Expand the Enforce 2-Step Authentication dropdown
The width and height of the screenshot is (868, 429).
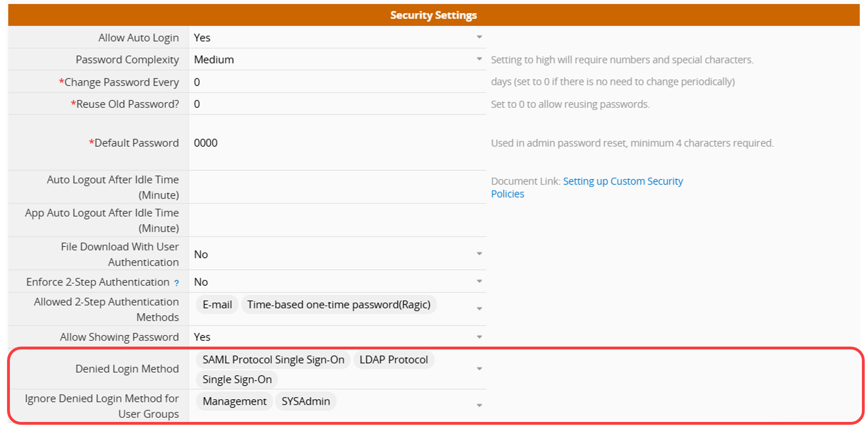[x=479, y=282]
